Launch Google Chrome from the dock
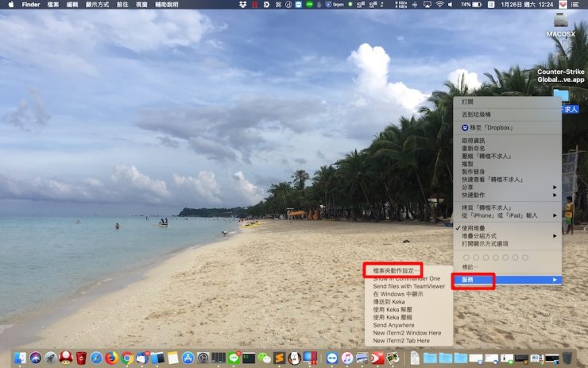Image resolution: width=588 pixels, height=368 pixels. (126, 358)
